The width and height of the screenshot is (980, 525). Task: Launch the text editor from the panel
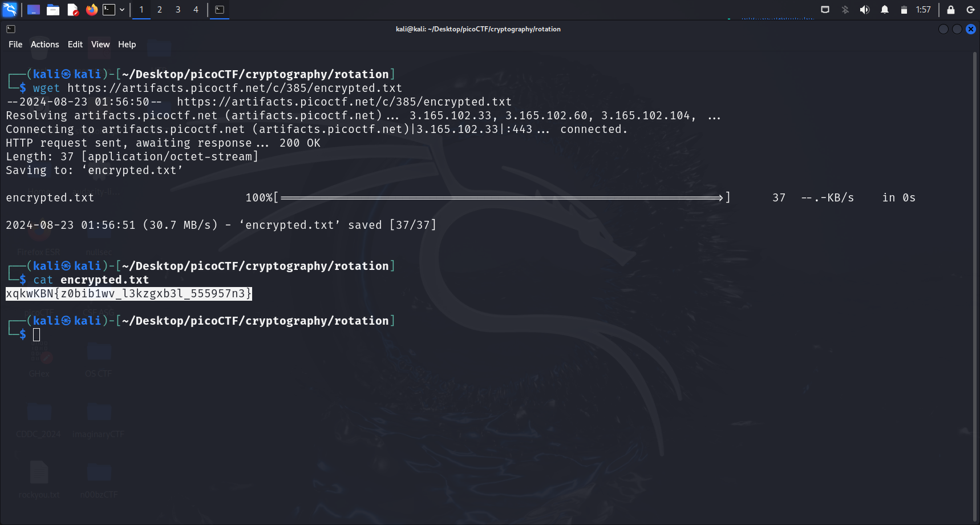pyautogui.click(x=72, y=10)
